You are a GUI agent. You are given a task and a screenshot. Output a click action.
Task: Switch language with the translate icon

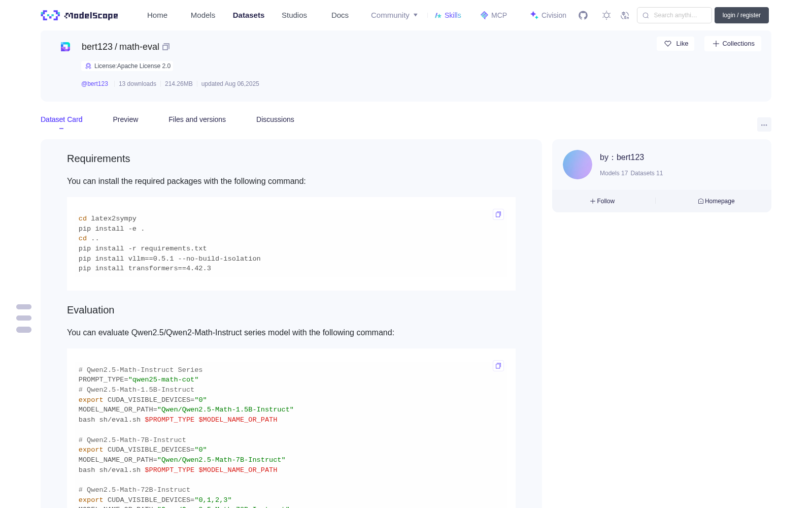point(625,15)
